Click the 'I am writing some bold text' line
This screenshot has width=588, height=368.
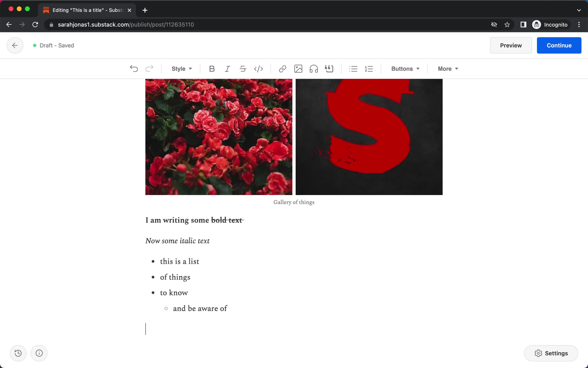194,220
